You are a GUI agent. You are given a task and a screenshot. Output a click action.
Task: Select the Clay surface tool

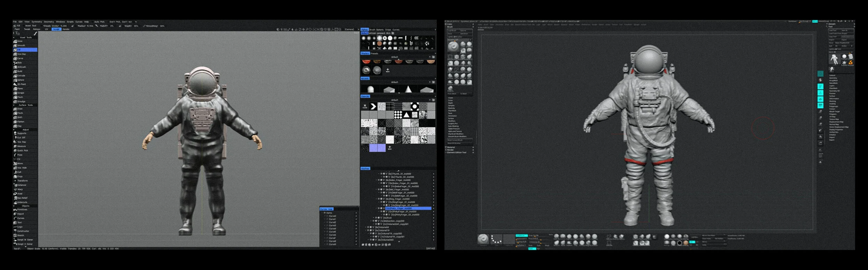pyautogui.click(x=25, y=126)
